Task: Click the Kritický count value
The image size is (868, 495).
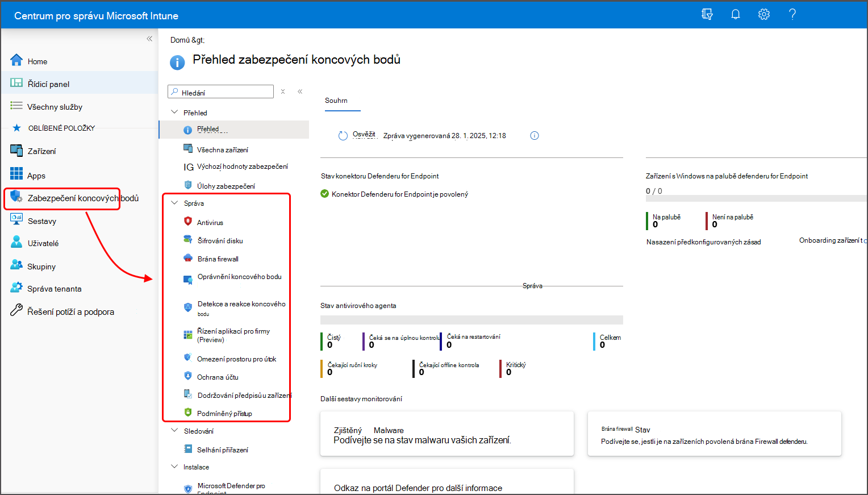Action: (x=509, y=372)
